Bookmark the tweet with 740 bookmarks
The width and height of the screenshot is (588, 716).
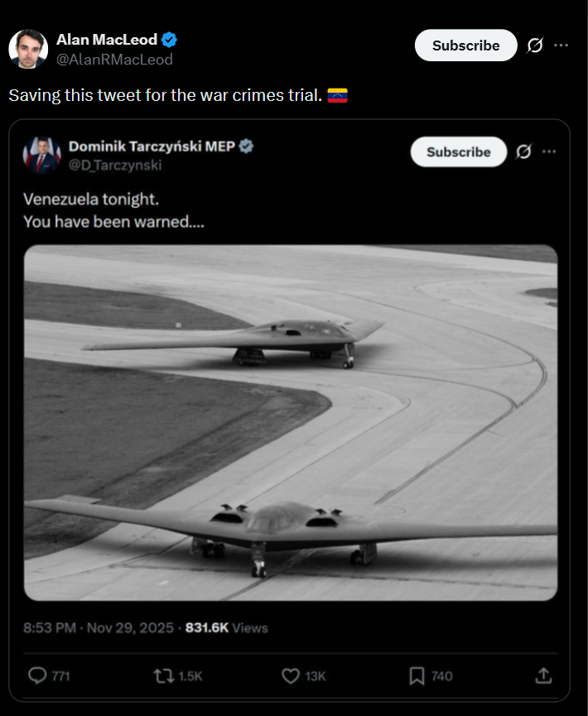click(417, 676)
